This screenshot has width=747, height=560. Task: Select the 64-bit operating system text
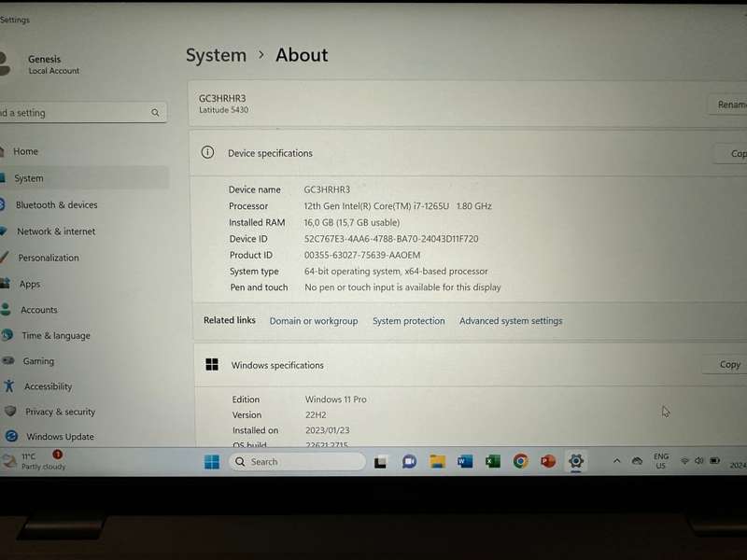point(352,272)
